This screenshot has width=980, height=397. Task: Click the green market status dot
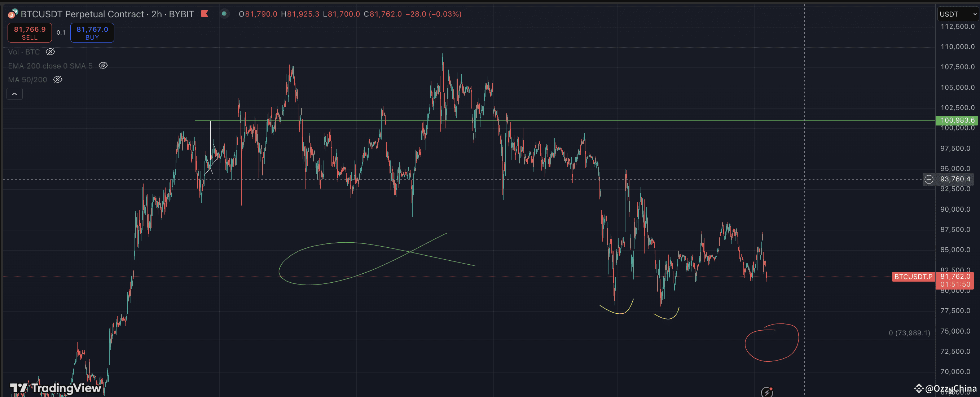[x=224, y=14]
